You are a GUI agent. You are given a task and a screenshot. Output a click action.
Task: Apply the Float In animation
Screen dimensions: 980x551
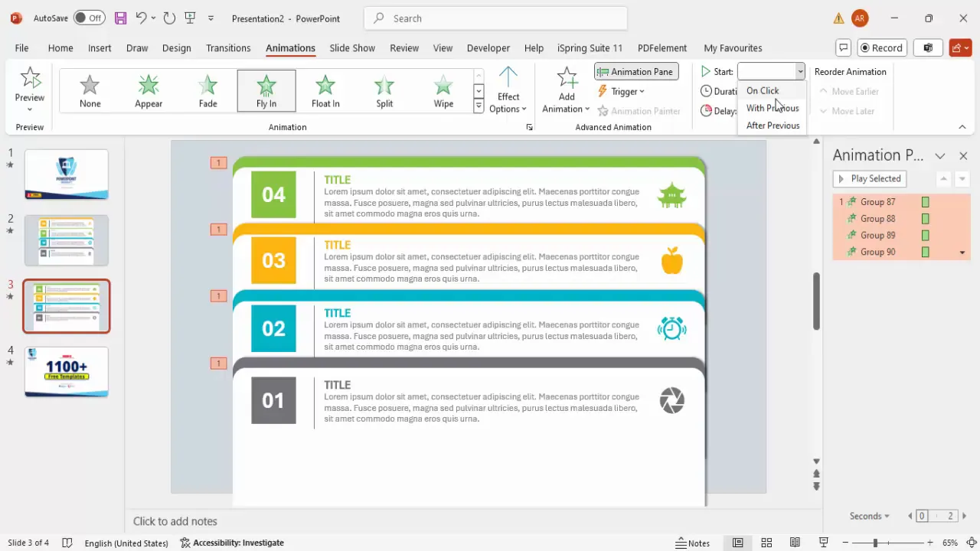point(325,91)
